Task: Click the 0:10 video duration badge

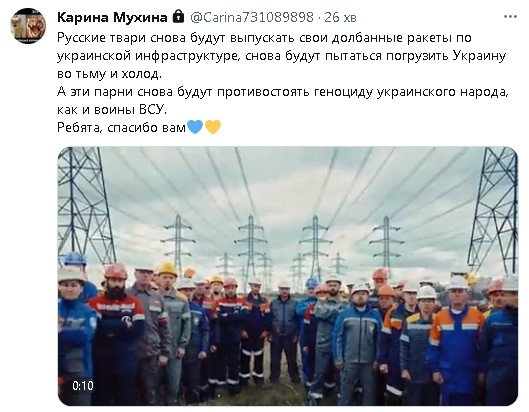Action: 83,386
